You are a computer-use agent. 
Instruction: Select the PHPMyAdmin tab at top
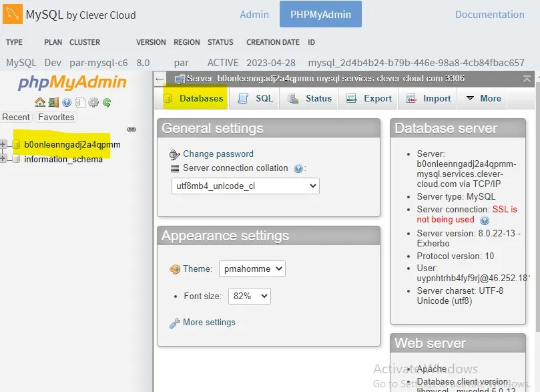tap(320, 14)
